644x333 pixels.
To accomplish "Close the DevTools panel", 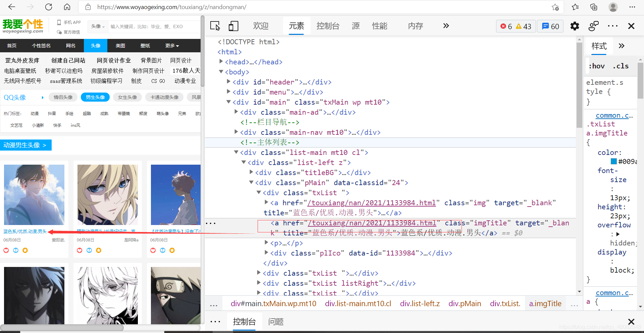I will tap(631, 26).
